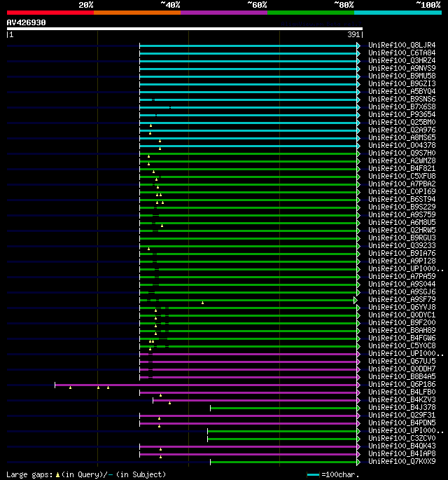
Task: Click the white query sequence bar
Action: click(x=185, y=29)
